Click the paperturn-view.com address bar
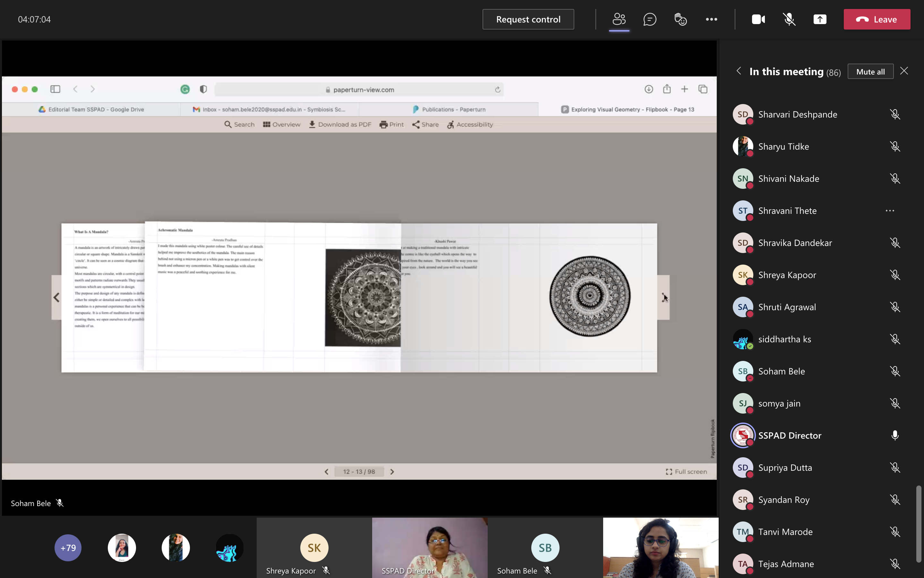The image size is (924, 578). tap(359, 90)
